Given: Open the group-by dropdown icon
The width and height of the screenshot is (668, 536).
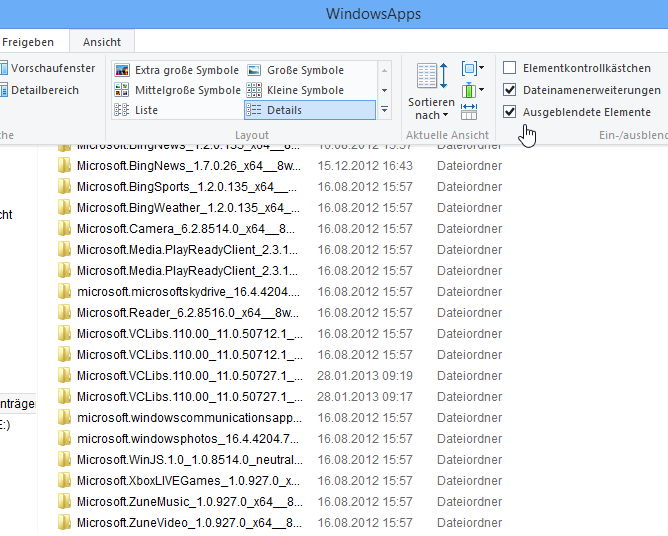Looking at the screenshot, I should tap(473, 68).
